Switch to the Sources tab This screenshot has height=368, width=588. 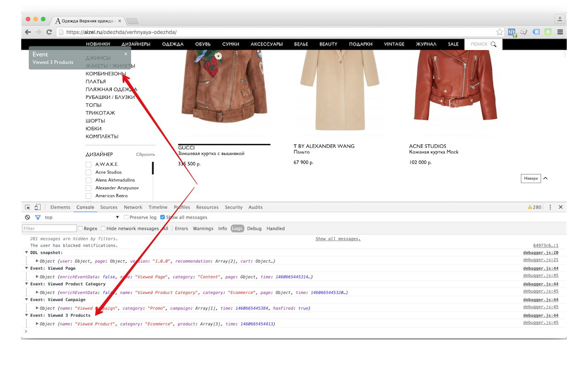[x=109, y=207]
